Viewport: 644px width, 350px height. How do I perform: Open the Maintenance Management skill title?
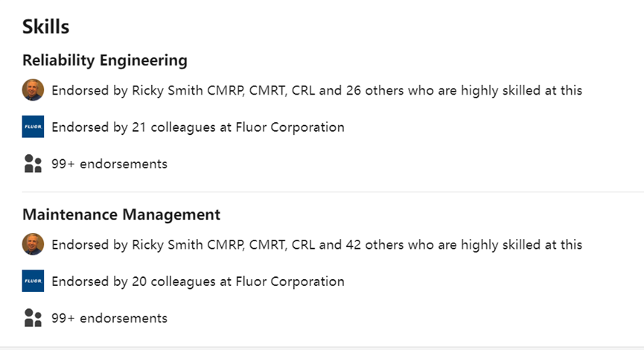[x=121, y=214]
